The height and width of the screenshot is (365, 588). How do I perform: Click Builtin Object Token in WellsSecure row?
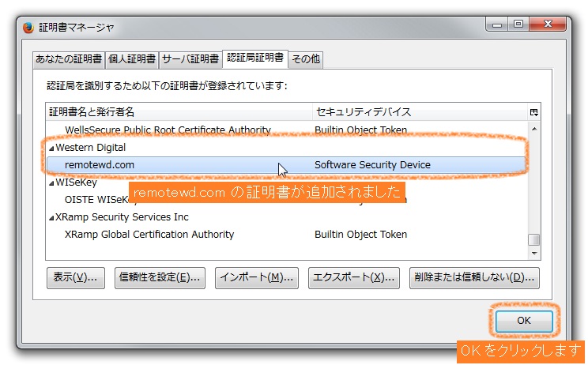coord(360,130)
